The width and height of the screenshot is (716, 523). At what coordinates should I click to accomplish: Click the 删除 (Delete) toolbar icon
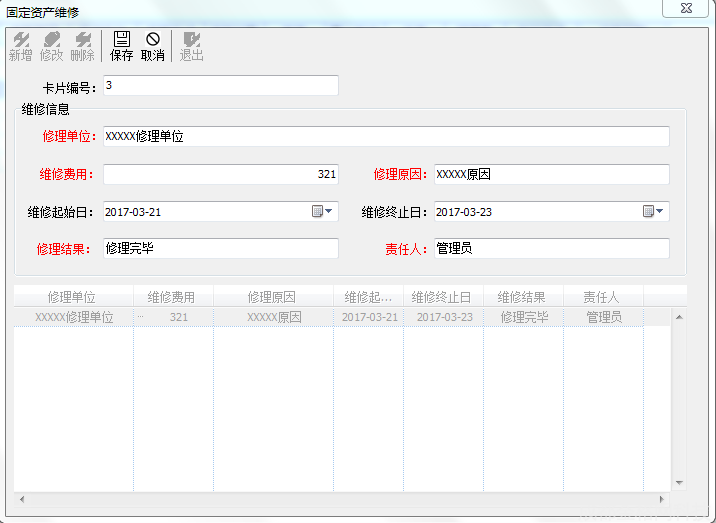point(82,46)
